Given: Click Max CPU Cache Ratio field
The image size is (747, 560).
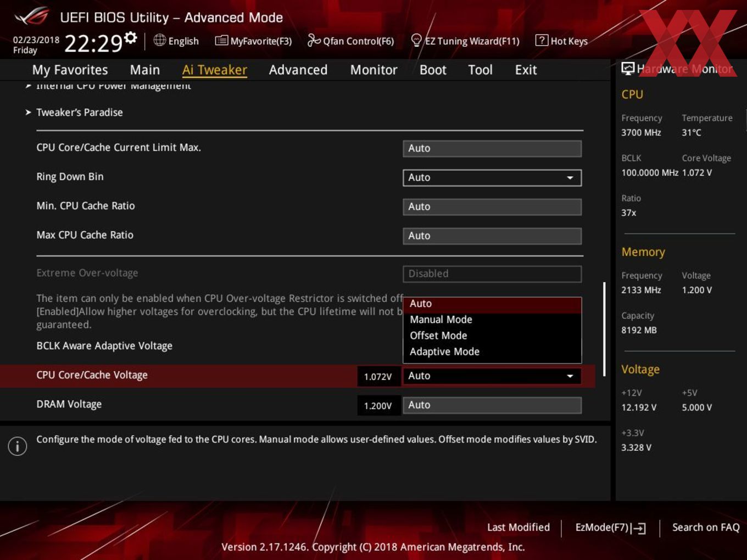Looking at the screenshot, I should tap(492, 236).
